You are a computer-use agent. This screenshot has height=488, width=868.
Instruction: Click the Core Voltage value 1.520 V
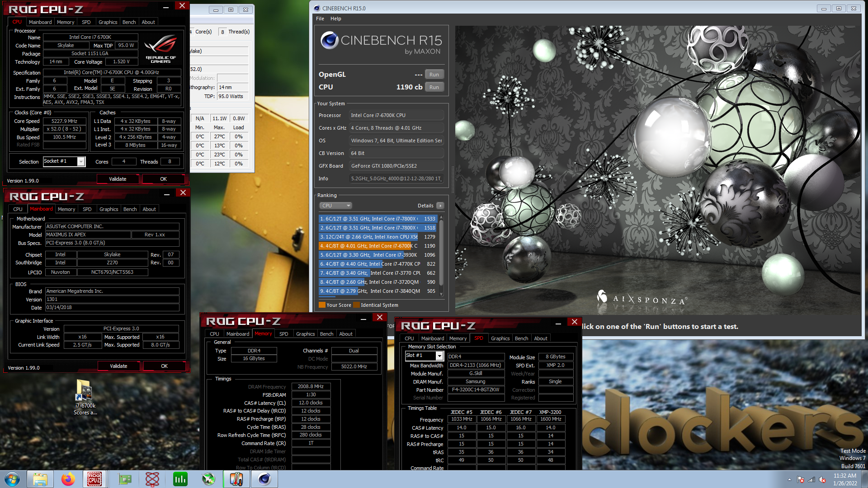coord(121,61)
